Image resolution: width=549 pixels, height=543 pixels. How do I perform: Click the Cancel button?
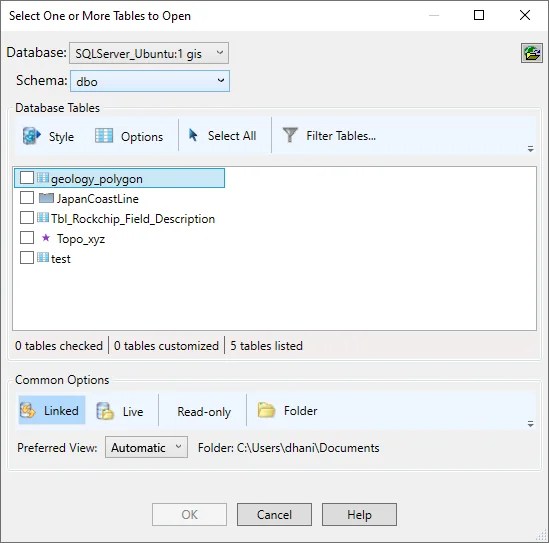coord(274,515)
